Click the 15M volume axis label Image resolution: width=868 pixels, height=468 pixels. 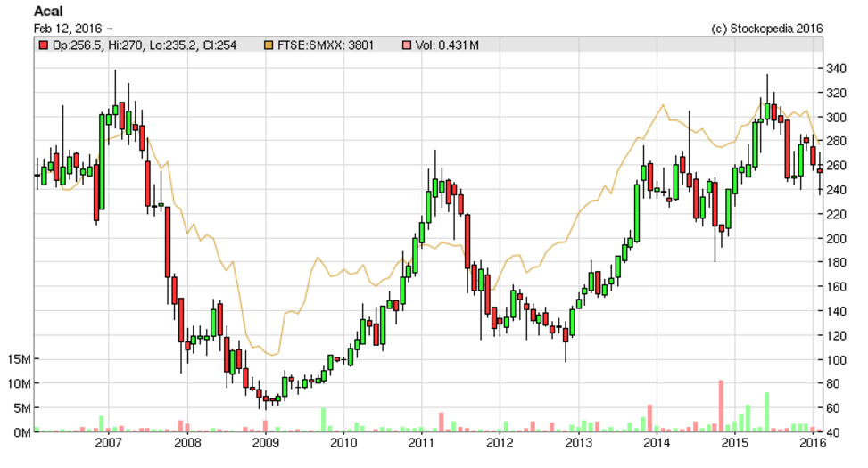tap(19, 359)
